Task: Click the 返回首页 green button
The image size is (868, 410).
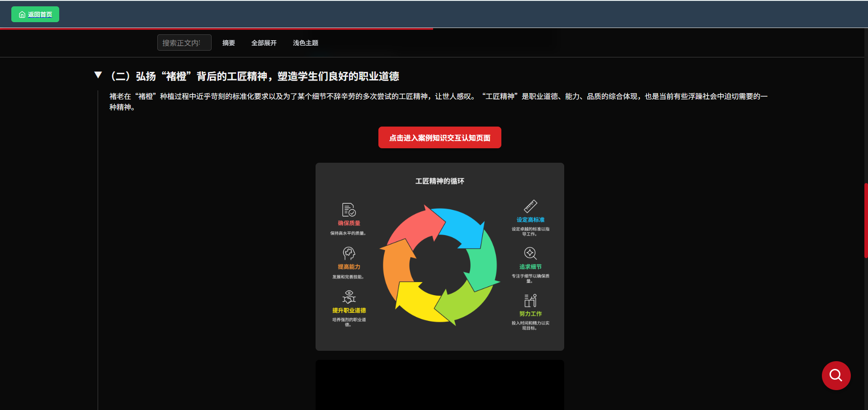Action: [35, 14]
